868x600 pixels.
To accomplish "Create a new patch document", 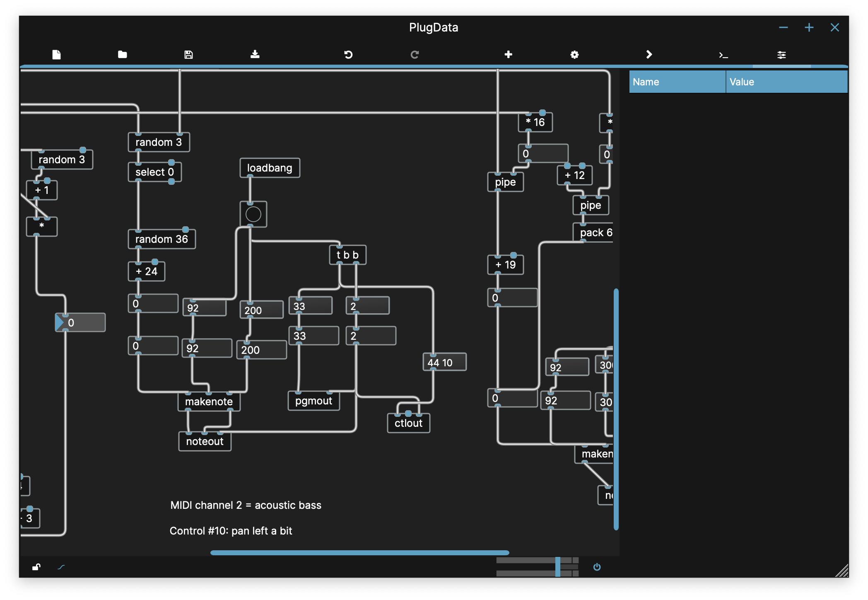I will pyautogui.click(x=56, y=54).
